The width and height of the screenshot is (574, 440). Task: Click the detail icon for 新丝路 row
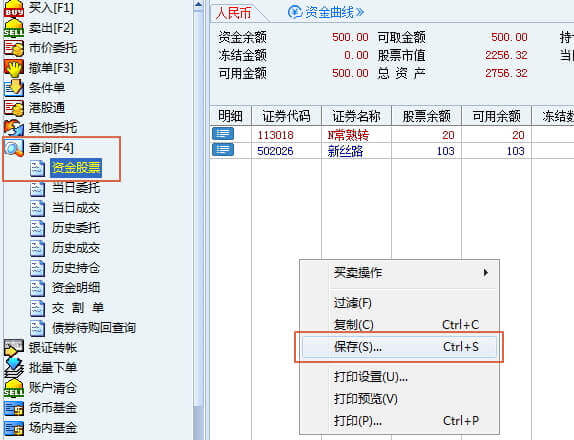(223, 150)
